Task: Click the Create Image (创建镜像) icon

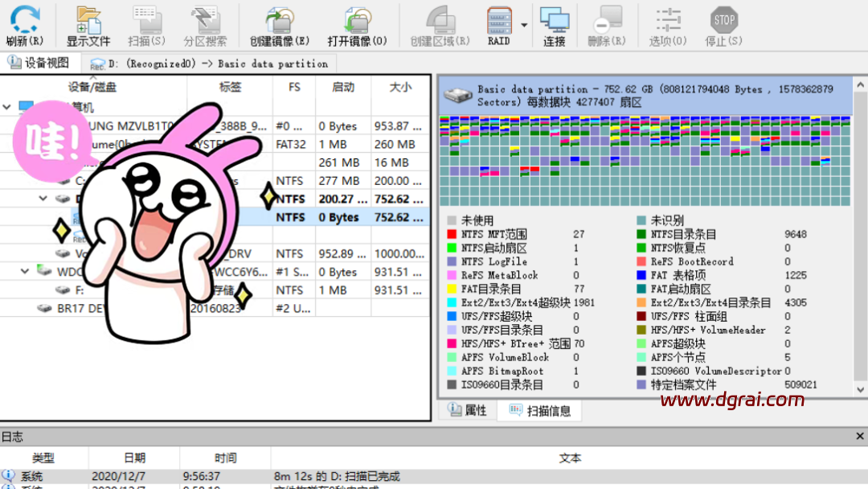Action: pyautogui.click(x=279, y=20)
